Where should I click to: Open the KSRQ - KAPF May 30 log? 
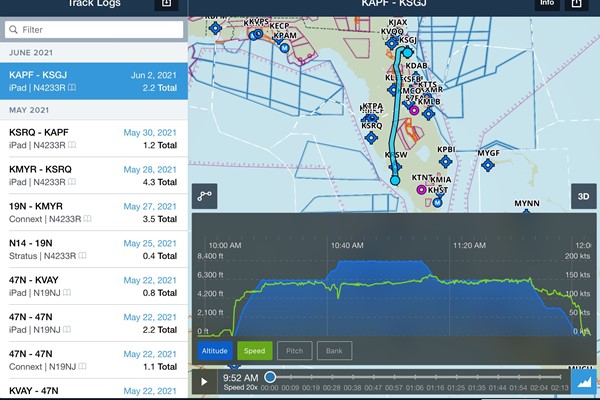point(94,137)
